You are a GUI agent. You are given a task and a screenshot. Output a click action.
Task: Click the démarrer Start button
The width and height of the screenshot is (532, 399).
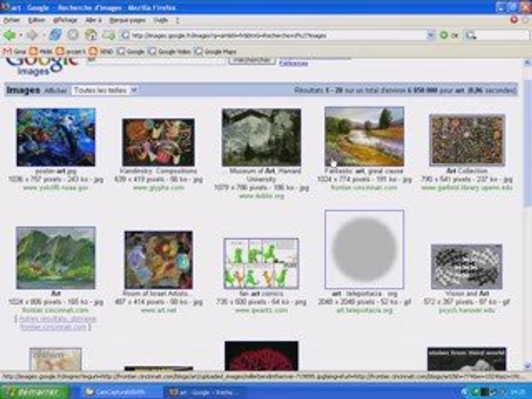[34, 392]
